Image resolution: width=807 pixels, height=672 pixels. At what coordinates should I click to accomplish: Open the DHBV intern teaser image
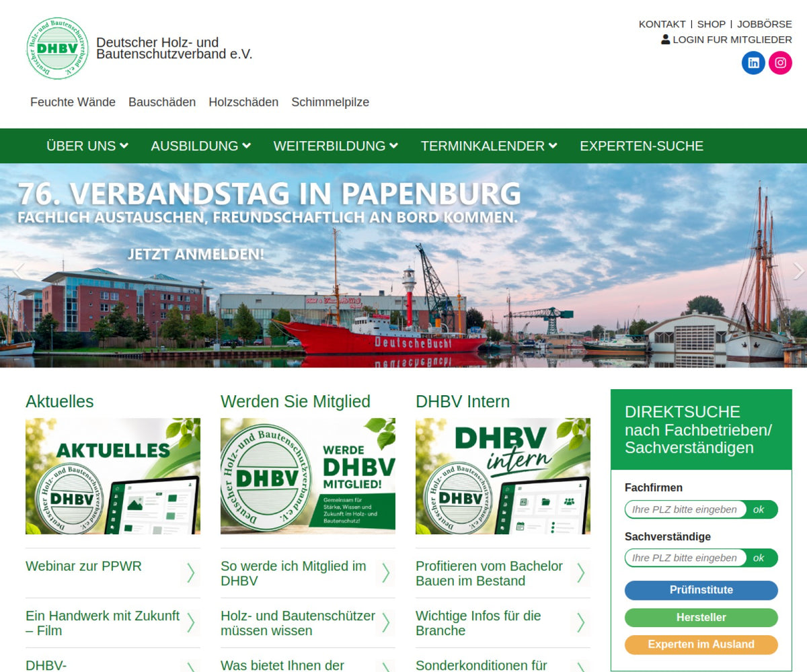tap(503, 476)
